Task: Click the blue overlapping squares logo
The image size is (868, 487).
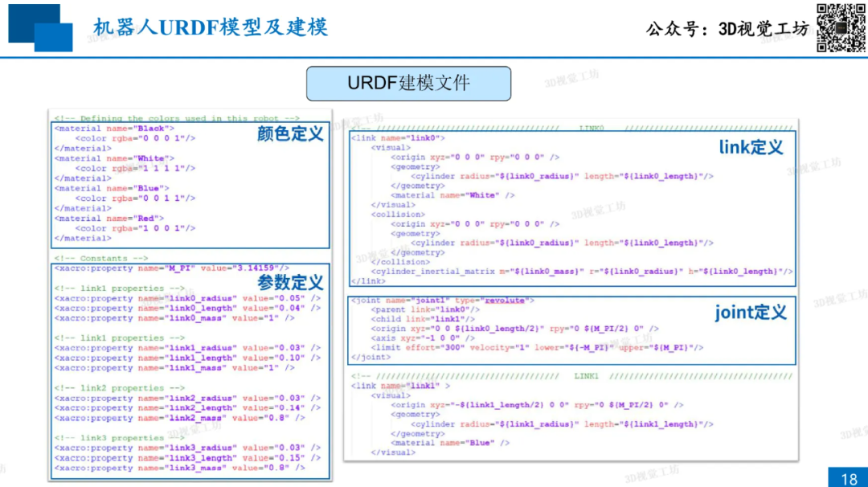Action: click(40, 27)
